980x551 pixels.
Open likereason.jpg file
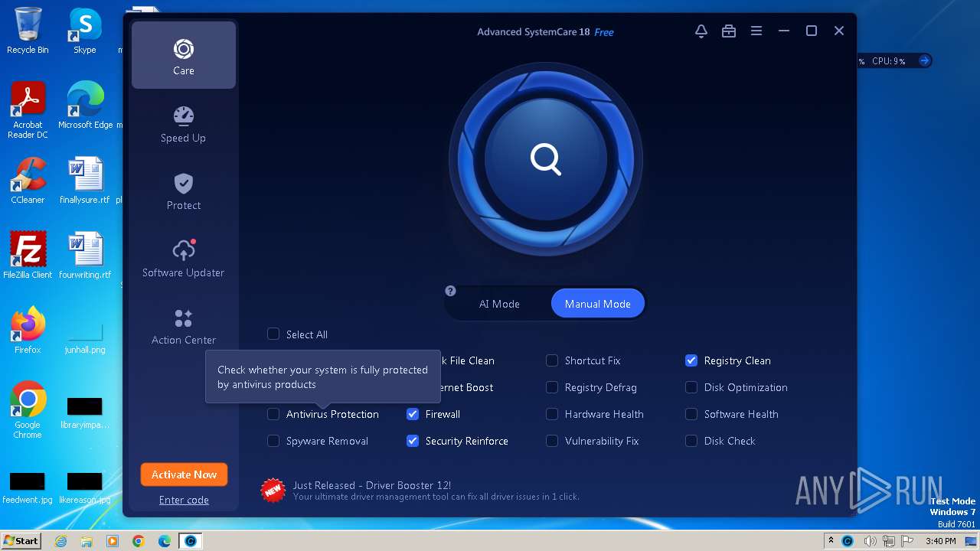pos(85,487)
